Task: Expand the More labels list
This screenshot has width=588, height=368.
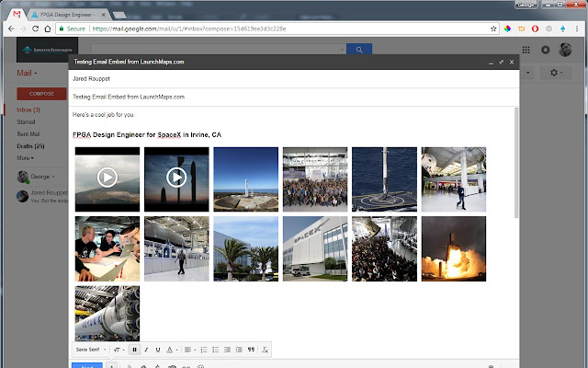Action: coord(25,158)
